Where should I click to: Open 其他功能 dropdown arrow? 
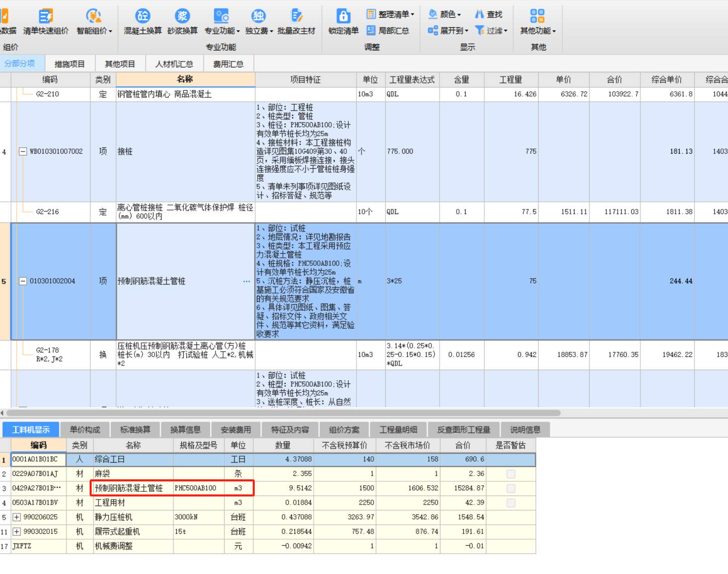[554, 31]
